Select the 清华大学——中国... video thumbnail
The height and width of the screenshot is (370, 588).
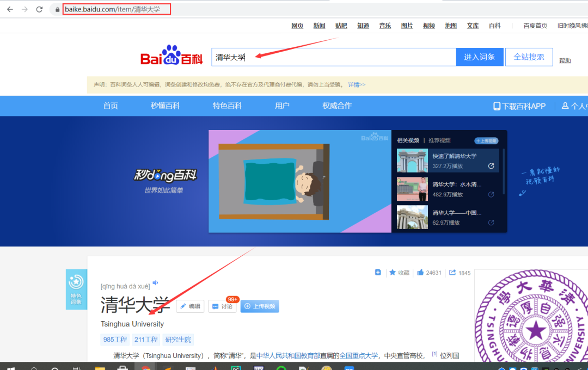coord(412,217)
